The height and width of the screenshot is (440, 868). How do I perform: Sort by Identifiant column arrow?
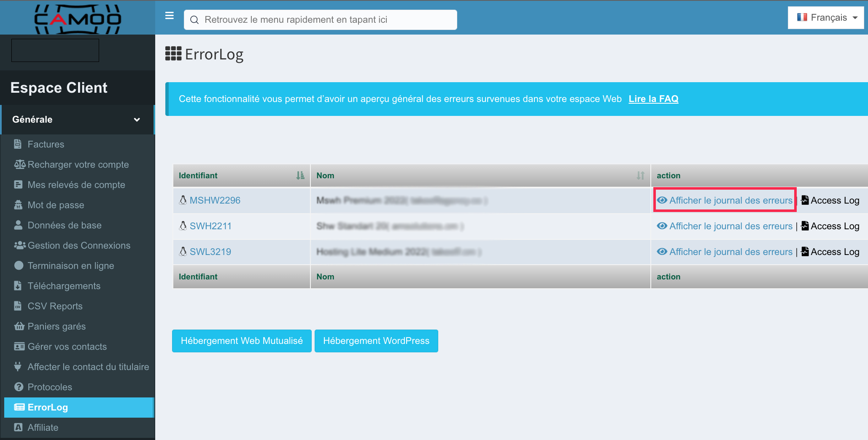[x=300, y=175]
